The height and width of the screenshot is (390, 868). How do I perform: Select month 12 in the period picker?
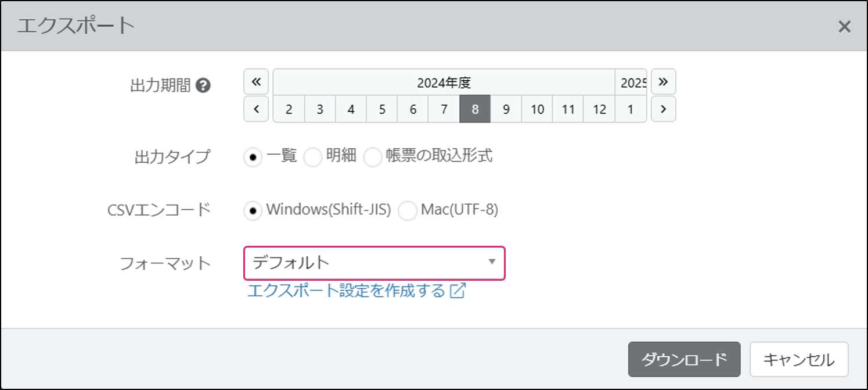tap(599, 109)
